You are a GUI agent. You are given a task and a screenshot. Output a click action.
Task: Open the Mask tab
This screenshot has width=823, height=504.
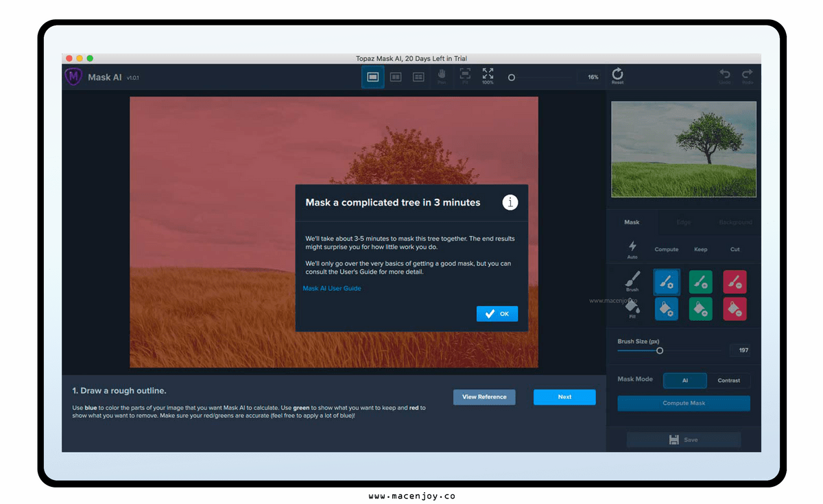[632, 222]
